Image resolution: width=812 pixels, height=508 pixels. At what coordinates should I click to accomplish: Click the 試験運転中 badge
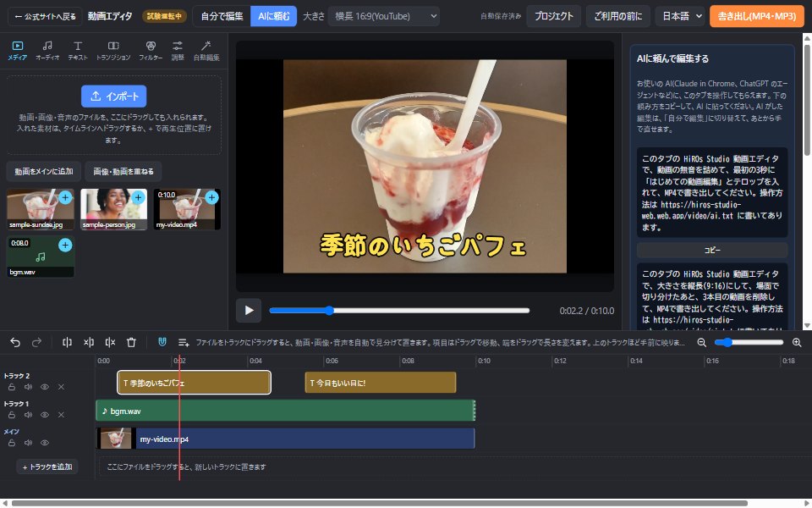click(164, 17)
